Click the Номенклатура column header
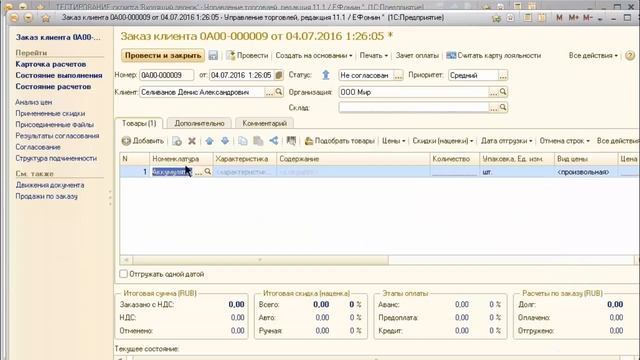Viewport: 640px width, 360px height. click(x=181, y=159)
